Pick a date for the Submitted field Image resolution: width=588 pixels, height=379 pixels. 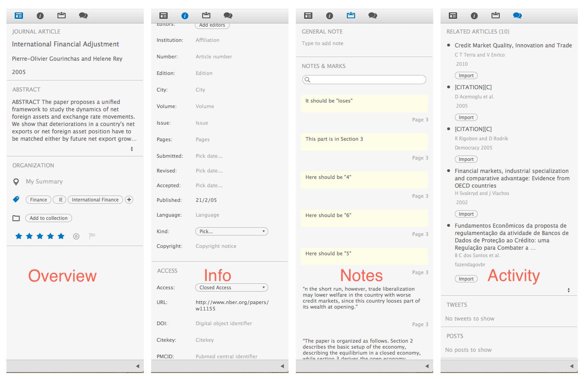click(x=209, y=156)
